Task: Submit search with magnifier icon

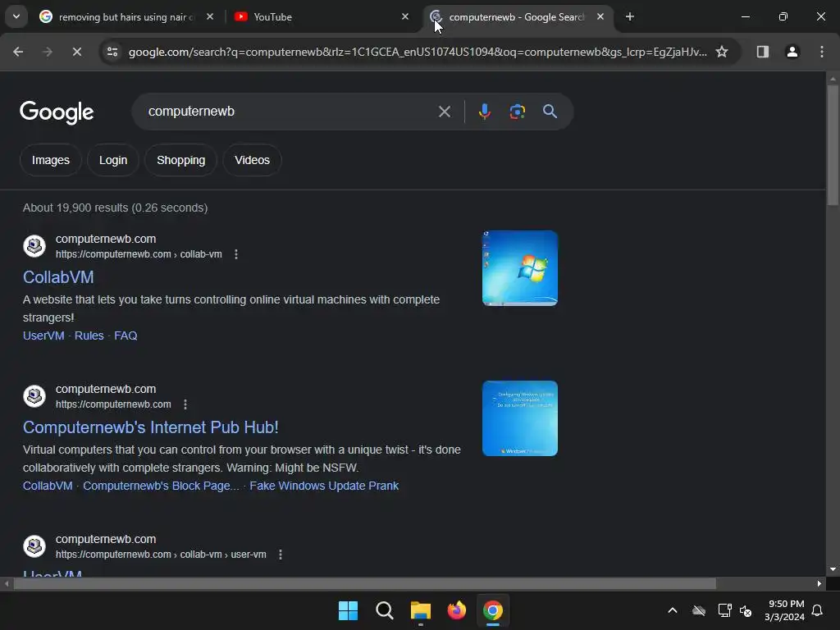Action: (550, 112)
